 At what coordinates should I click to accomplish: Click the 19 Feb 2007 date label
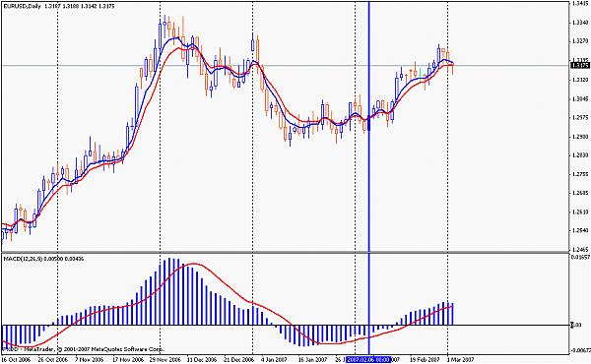tap(426, 360)
